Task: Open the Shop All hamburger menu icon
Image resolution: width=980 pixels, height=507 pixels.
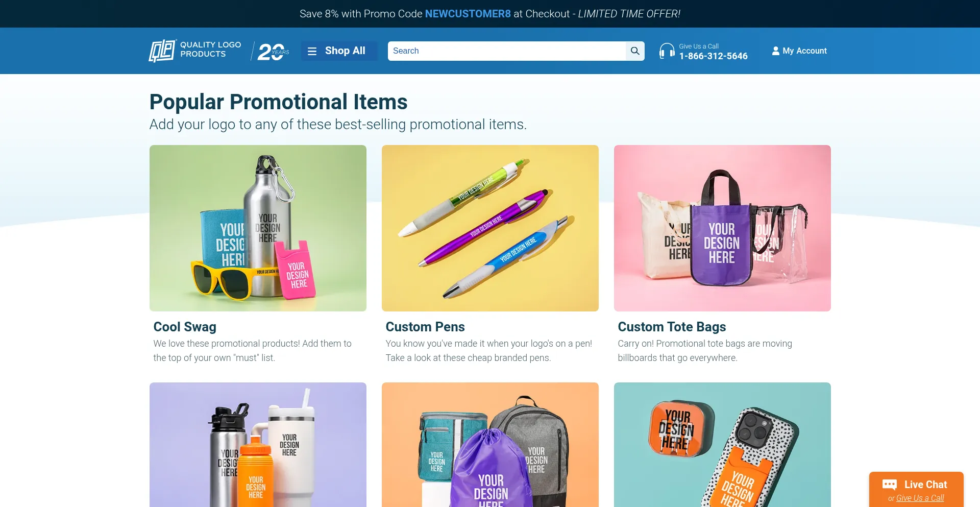Action: click(x=312, y=51)
